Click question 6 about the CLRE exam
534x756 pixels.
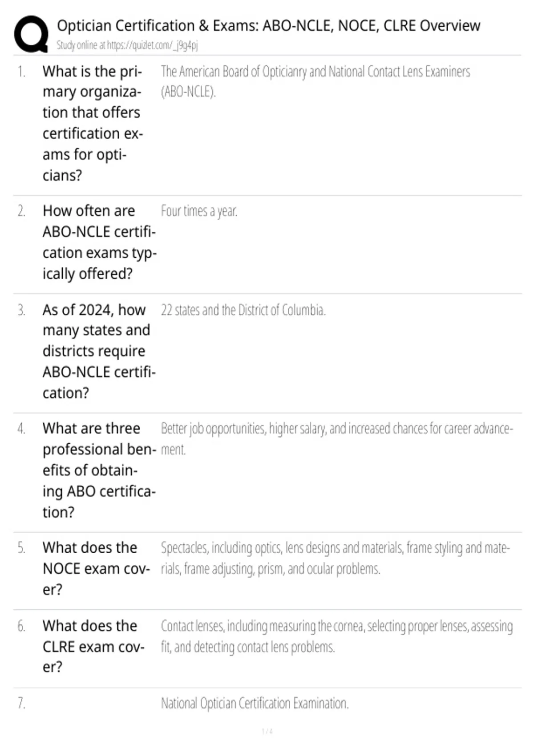pos(93,646)
